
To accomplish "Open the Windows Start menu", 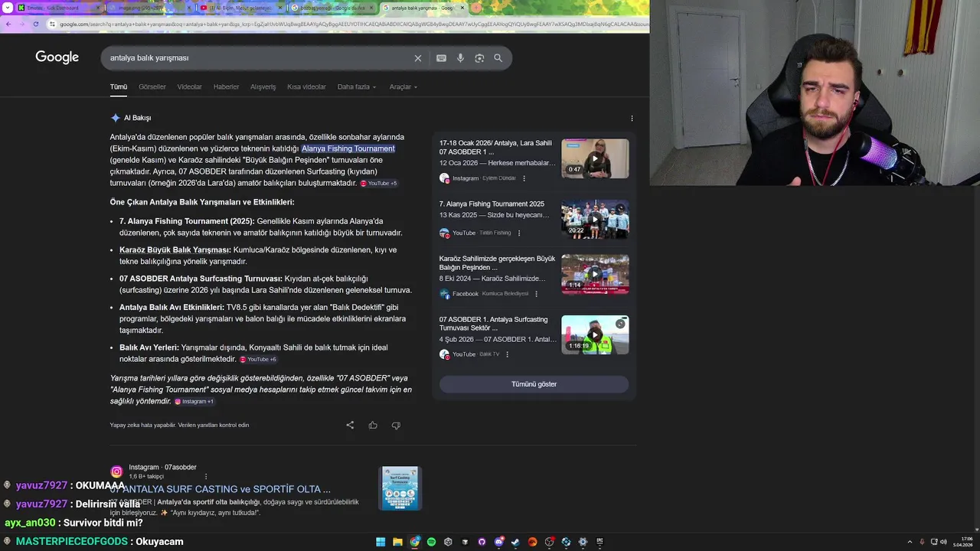I will (381, 542).
